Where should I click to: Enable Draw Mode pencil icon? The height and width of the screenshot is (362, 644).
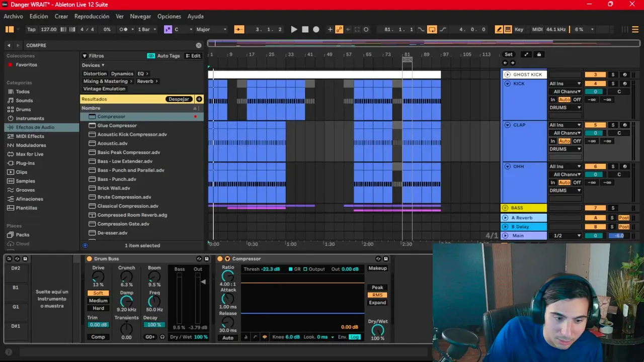coord(499,30)
